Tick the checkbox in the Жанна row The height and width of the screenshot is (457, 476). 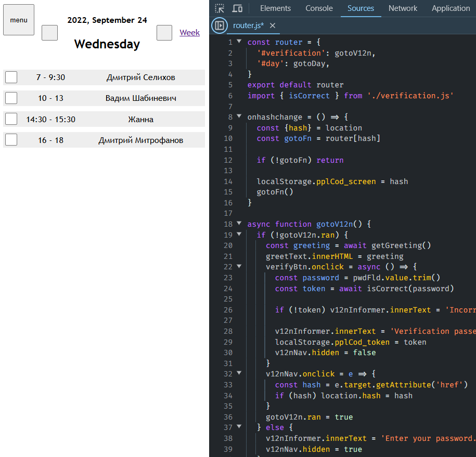pyautogui.click(x=11, y=119)
